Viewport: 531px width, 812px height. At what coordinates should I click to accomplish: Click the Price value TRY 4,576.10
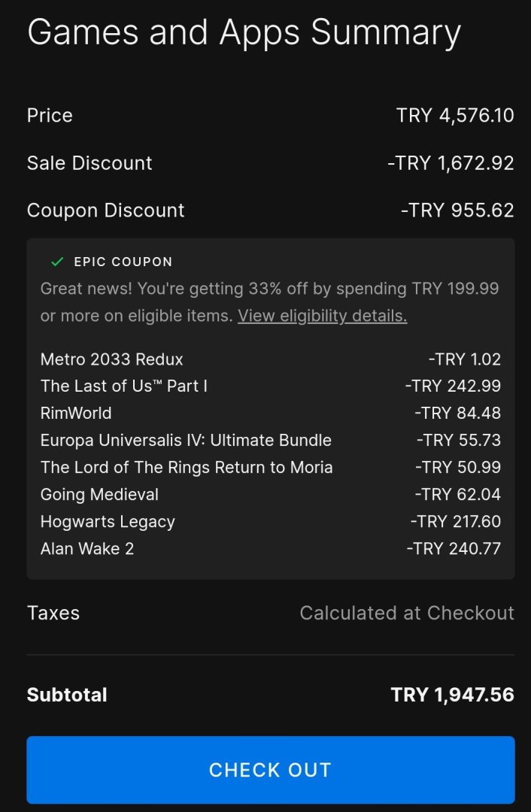pos(455,115)
